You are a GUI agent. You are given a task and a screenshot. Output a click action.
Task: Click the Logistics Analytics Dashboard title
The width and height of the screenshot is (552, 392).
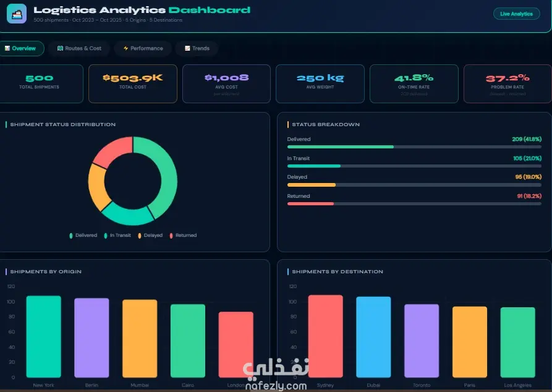coord(142,10)
